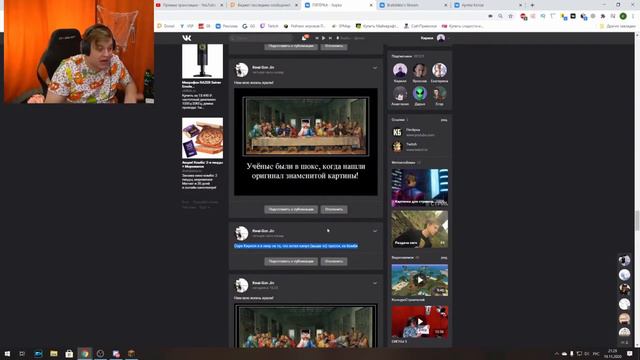Open the VK logo home link

pos(187,38)
